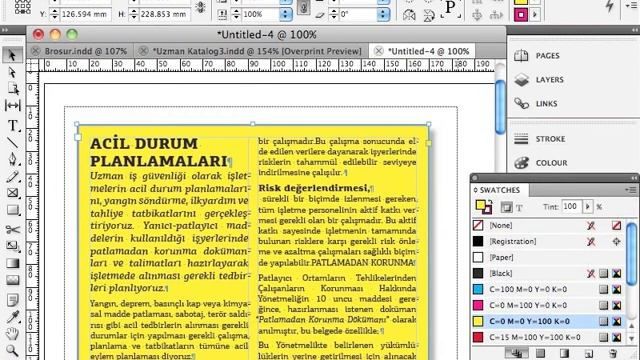Click the fill and stroke selector in Swatches
Image resolution: width=640 pixels, height=360 pixels.
tap(484, 207)
